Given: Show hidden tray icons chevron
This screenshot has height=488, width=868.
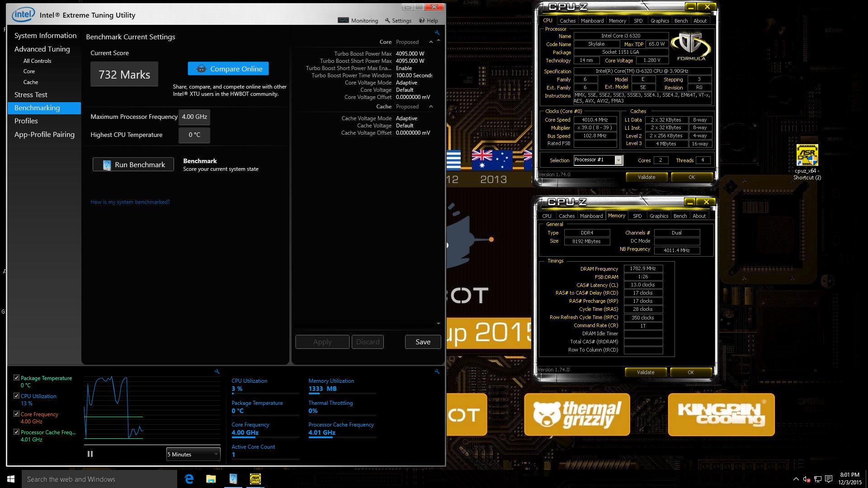Looking at the screenshot, I should (796, 479).
